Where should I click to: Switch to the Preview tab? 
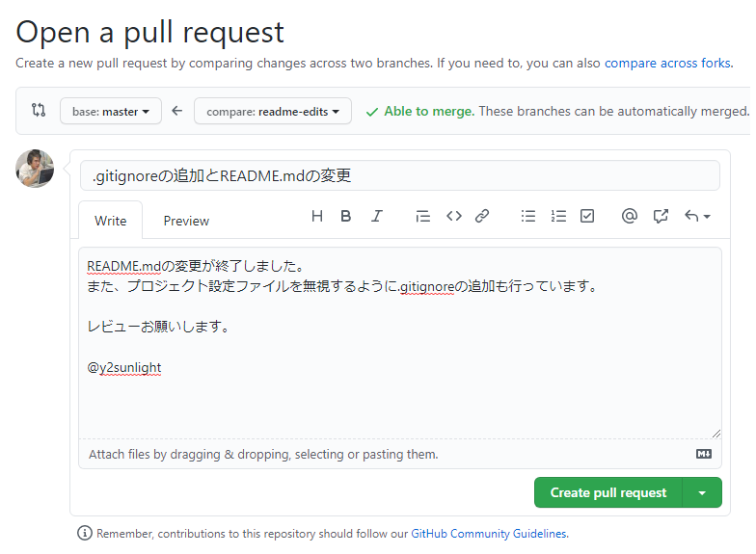(x=186, y=221)
